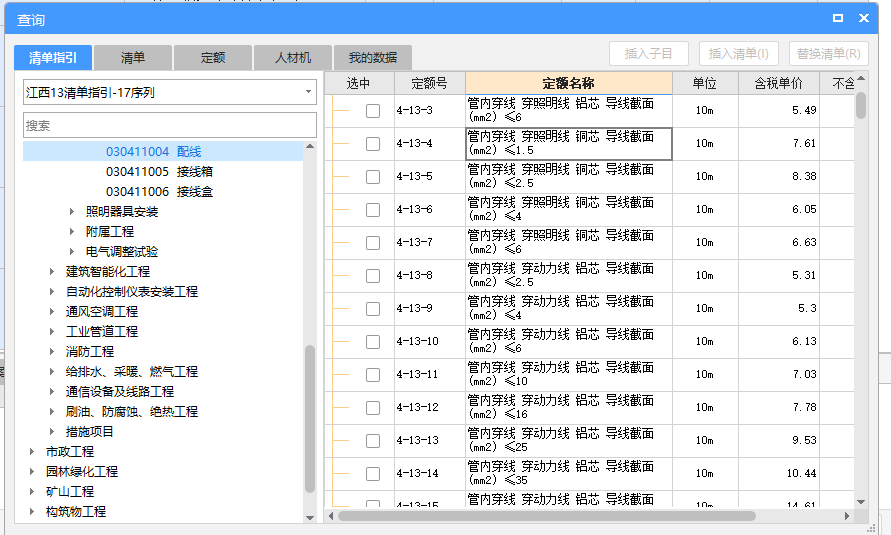Expand 自动化控制仪表安装工程 node
Viewport: 891px width, 535px height.
[x=52, y=291]
